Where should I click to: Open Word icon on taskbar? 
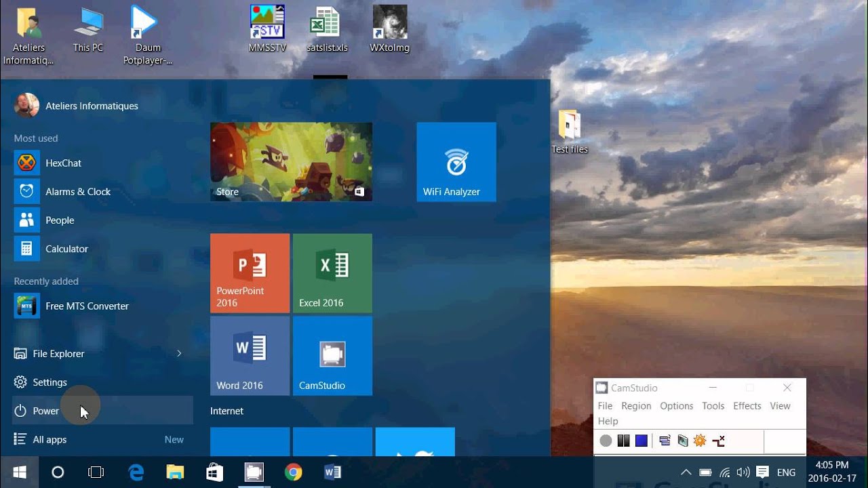point(332,472)
